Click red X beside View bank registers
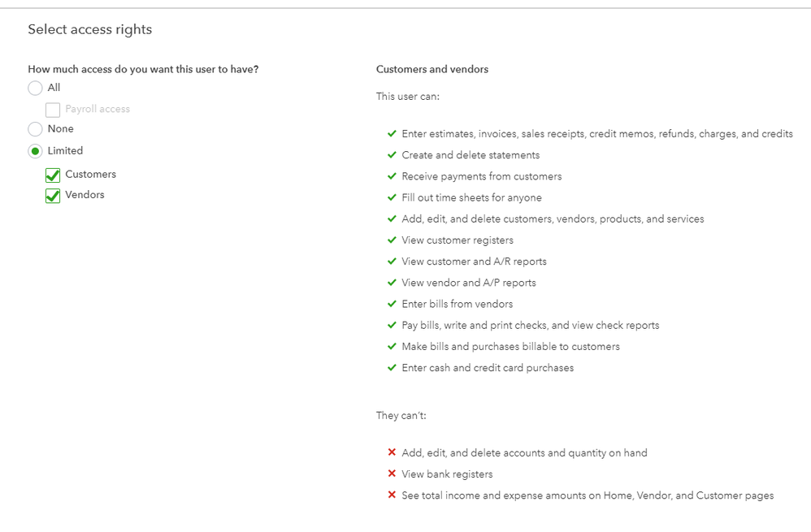811x532 pixels. [392, 474]
